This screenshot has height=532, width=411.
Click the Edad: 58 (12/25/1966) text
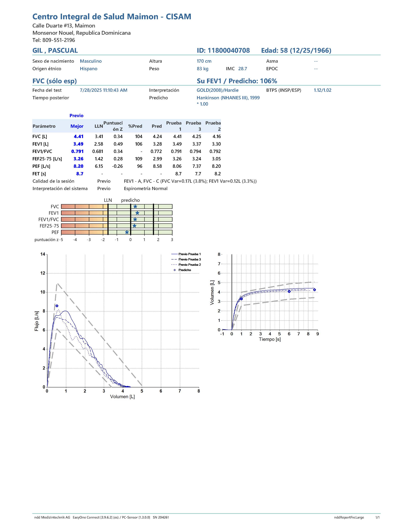pyautogui.click(x=296, y=50)
